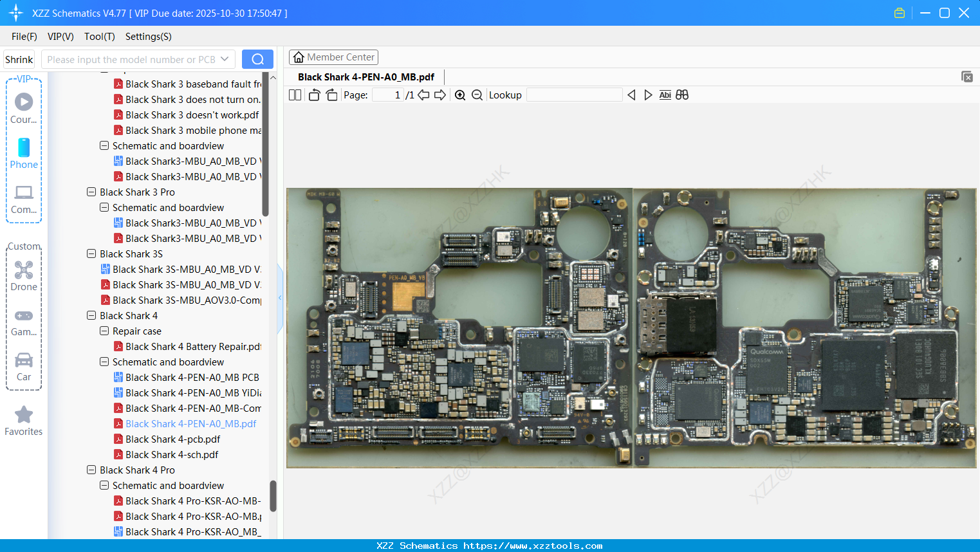Go to next page arrow

click(x=440, y=95)
